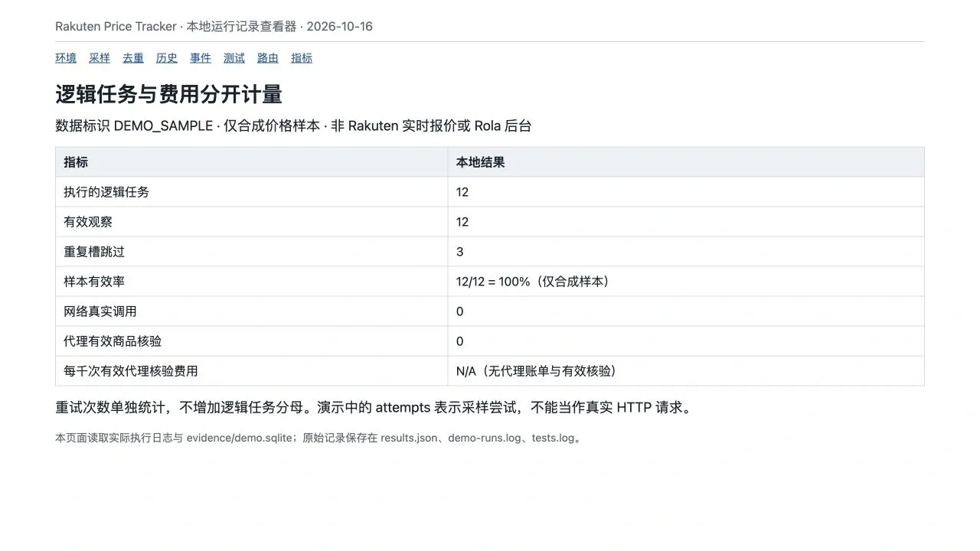Click the 网络真实调用 row label

tap(100, 311)
